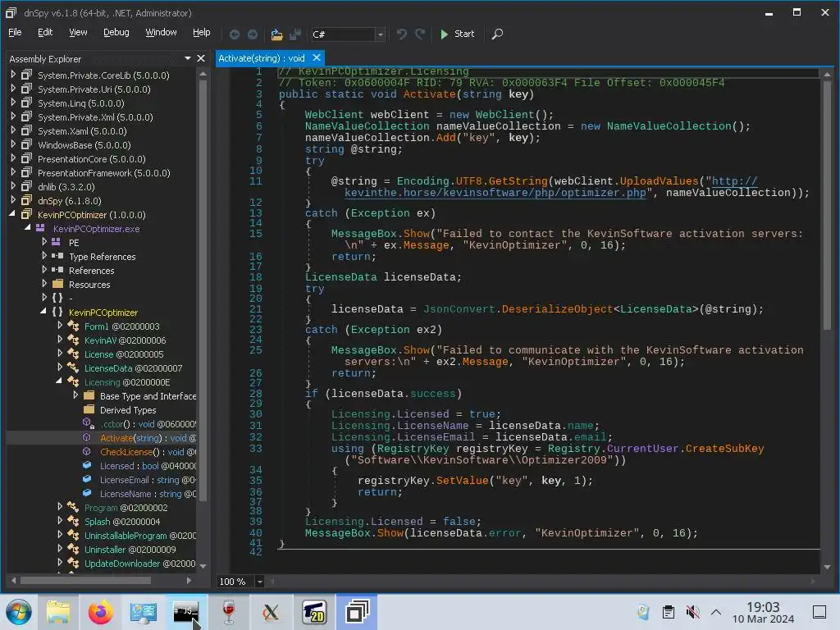Click the Save All toolbar icon
840x630 pixels.
pyautogui.click(x=295, y=34)
